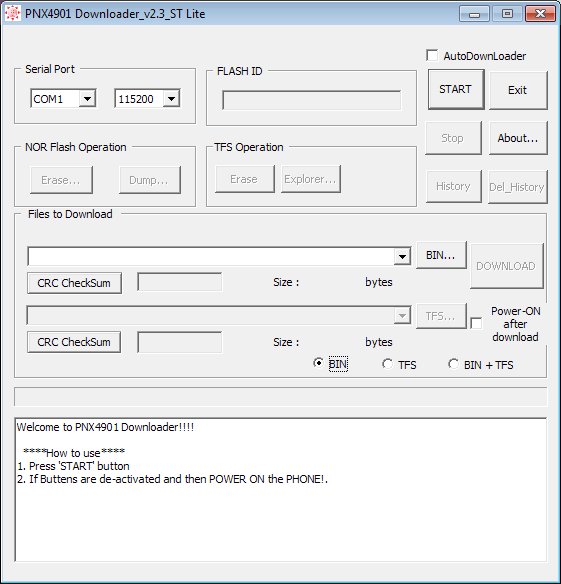This screenshot has width=561, height=584.
Task: Click the '1. Press 'START' button' log line
Action: click(x=73, y=466)
